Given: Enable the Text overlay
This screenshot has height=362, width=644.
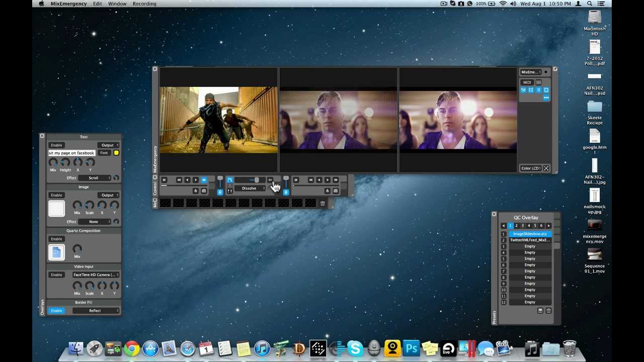Looking at the screenshot, I should (56, 145).
